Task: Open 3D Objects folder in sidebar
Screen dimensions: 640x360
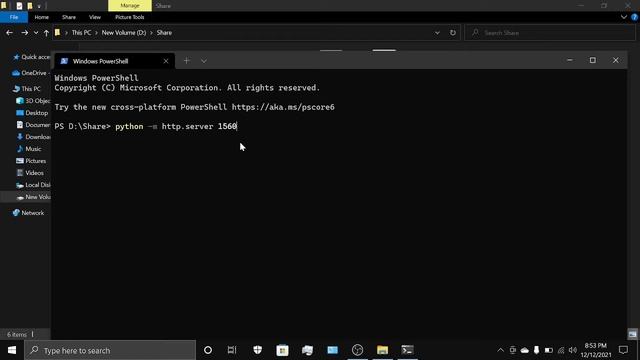Action: pyautogui.click(x=33, y=101)
